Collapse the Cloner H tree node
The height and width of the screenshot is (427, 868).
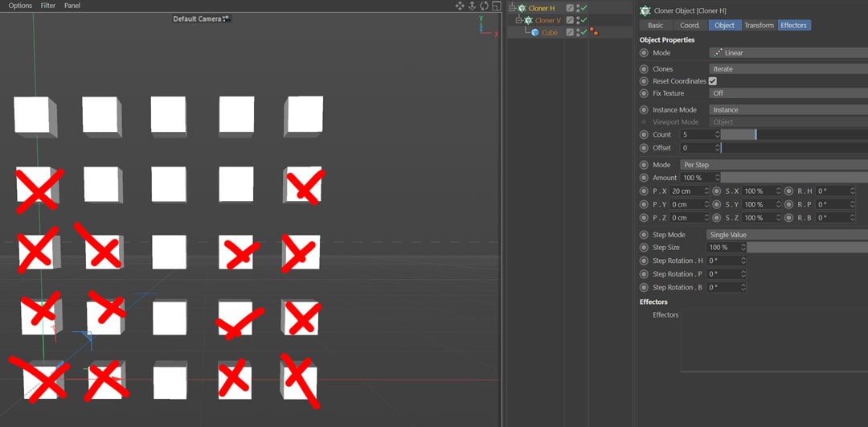(513, 8)
